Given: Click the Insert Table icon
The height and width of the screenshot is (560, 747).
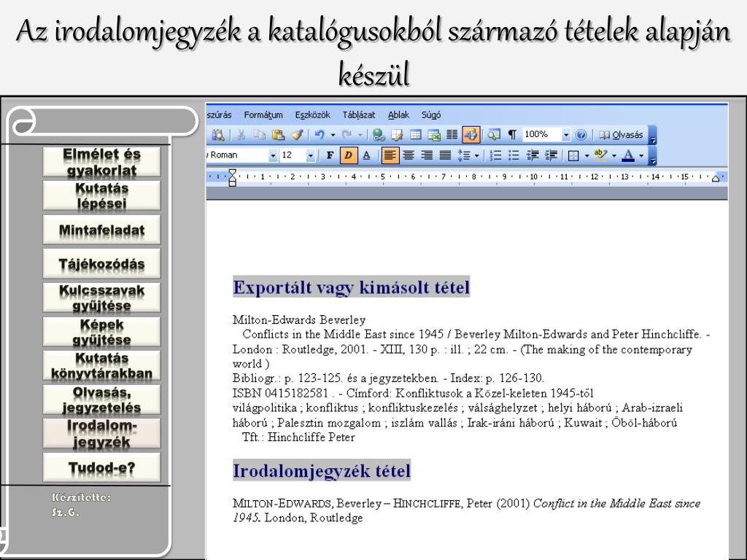Looking at the screenshot, I should click(415, 135).
